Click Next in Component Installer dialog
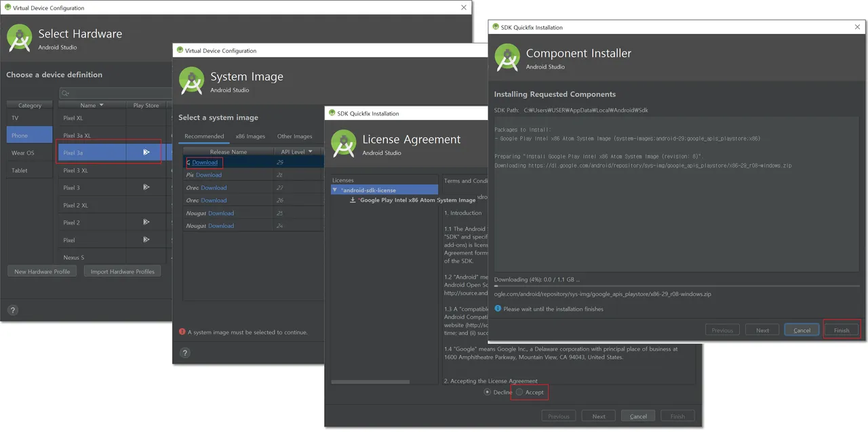This screenshot has width=868, height=432. coord(763,330)
